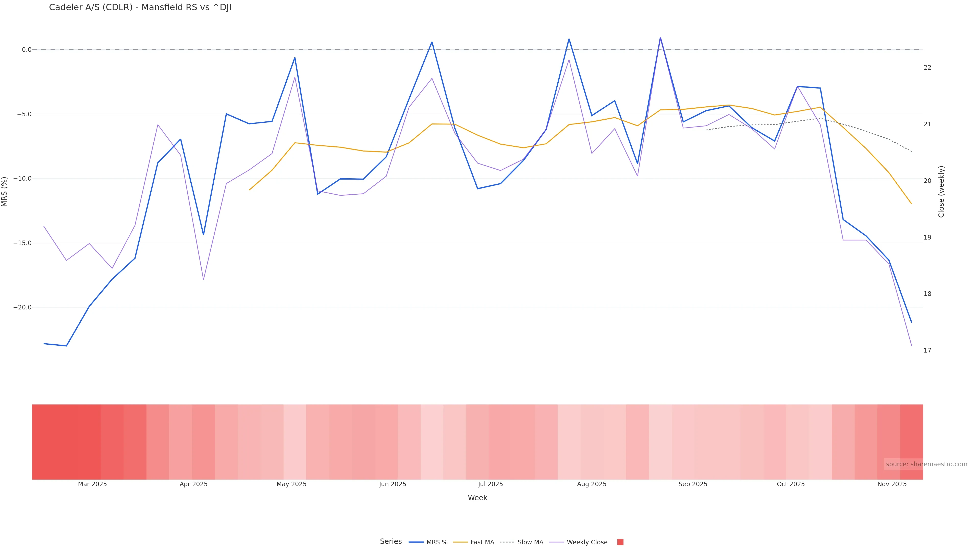Click the Mar 2025 x-axis tick label

tap(92, 484)
